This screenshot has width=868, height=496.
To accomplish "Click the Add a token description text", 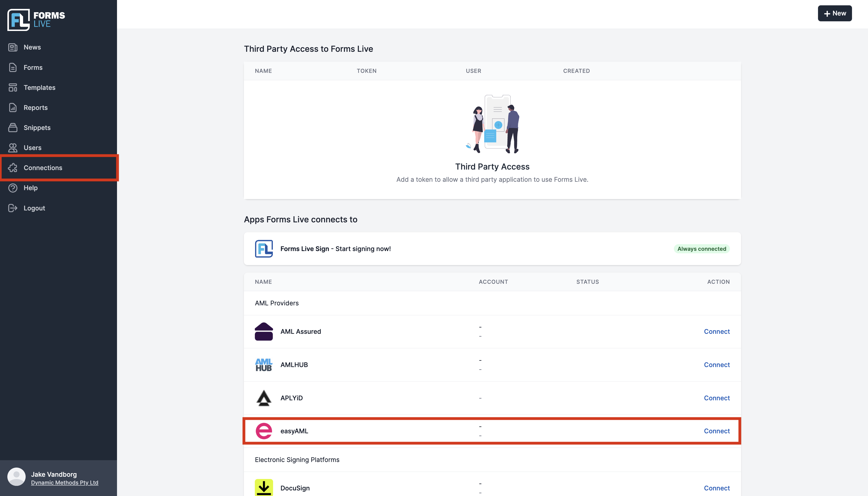I will tap(492, 179).
